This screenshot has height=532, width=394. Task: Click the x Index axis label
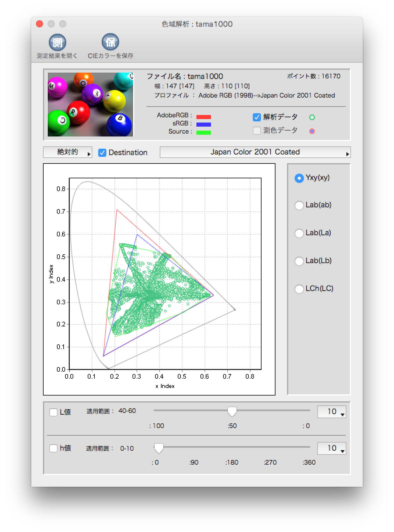click(165, 386)
